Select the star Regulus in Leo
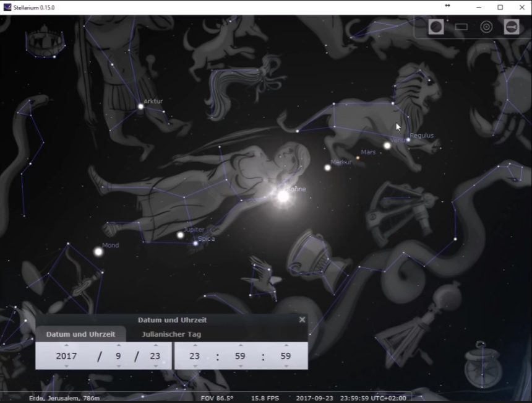 click(408, 139)
